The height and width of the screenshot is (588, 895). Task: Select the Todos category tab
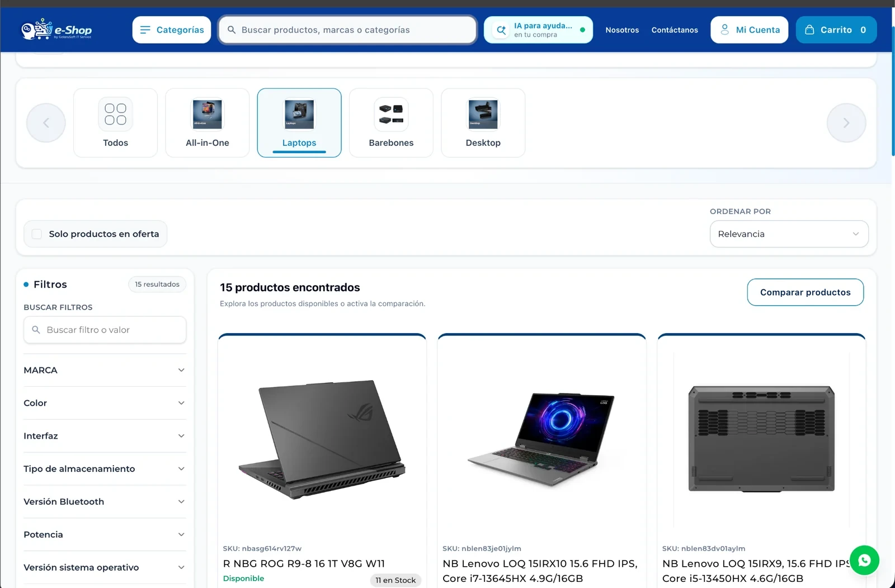pos(115,122)
